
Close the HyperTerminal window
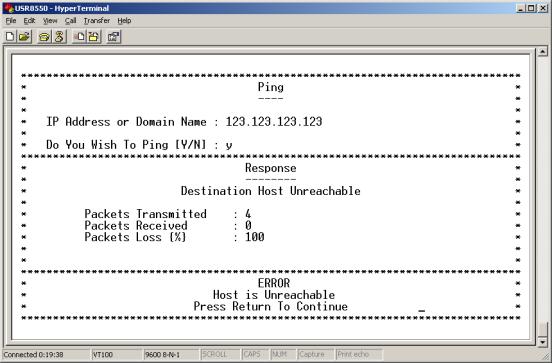click(542, 8)
